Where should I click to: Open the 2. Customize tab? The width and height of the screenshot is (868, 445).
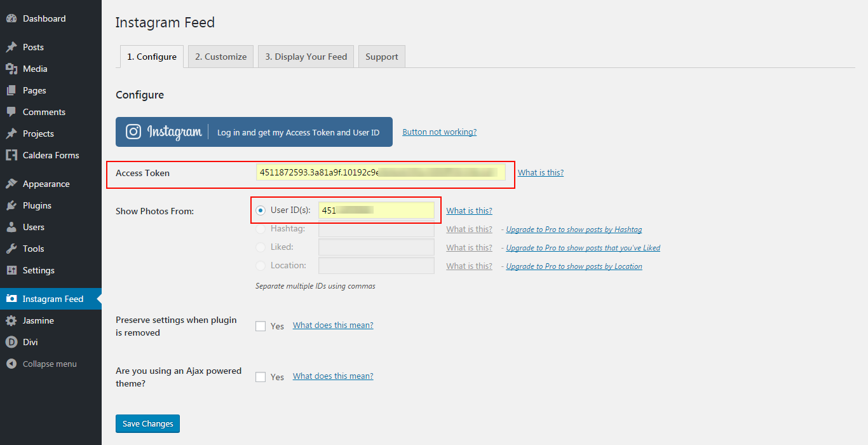pyautogui.click(x=221, y=57)
